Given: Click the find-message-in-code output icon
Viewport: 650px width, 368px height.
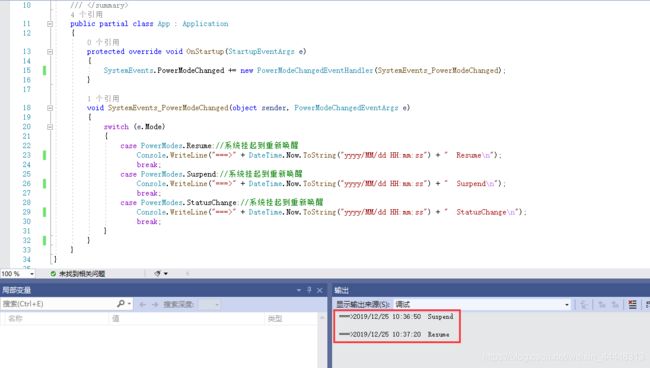Looking at the screenshot, I should [x=584, y=305].
